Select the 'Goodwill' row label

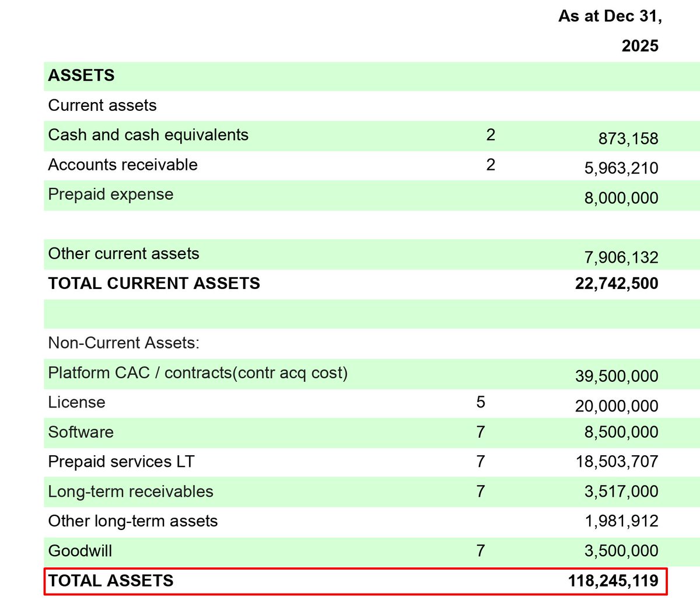[x=80, y=551]
